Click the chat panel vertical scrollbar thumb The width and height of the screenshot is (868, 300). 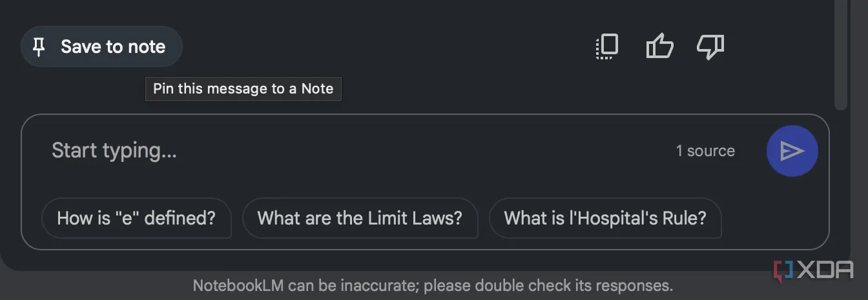point(840,52)
